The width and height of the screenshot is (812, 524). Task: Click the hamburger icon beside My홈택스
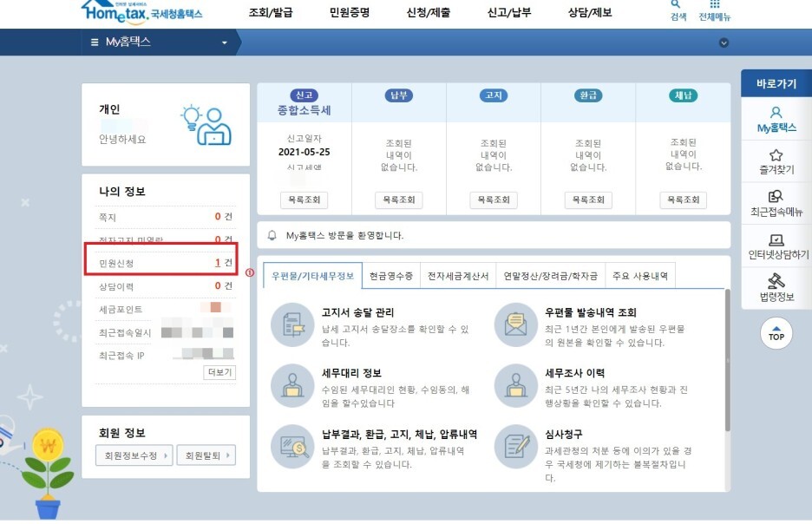(95, 42)
